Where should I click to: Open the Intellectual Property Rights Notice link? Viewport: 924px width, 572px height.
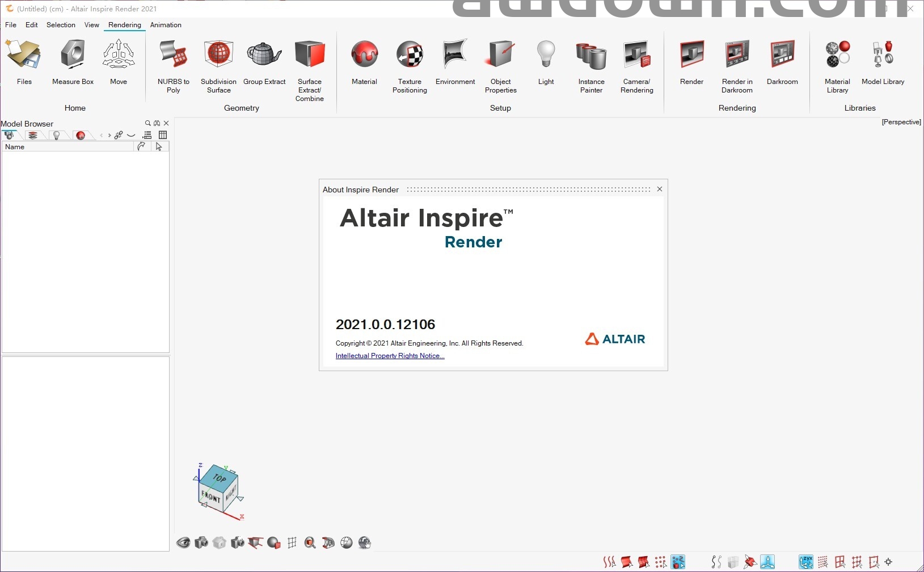pos(390,356)
